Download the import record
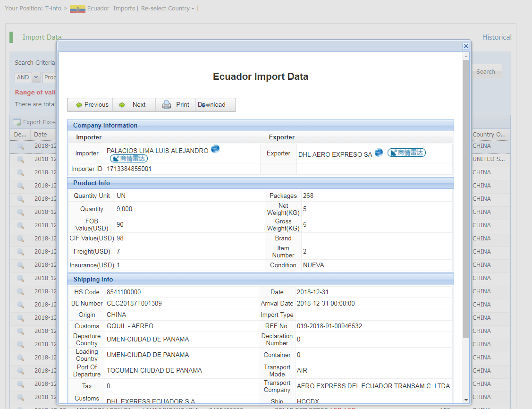This screenshot has width=532, height=409. pyautogui.click(x=215, y=105)
